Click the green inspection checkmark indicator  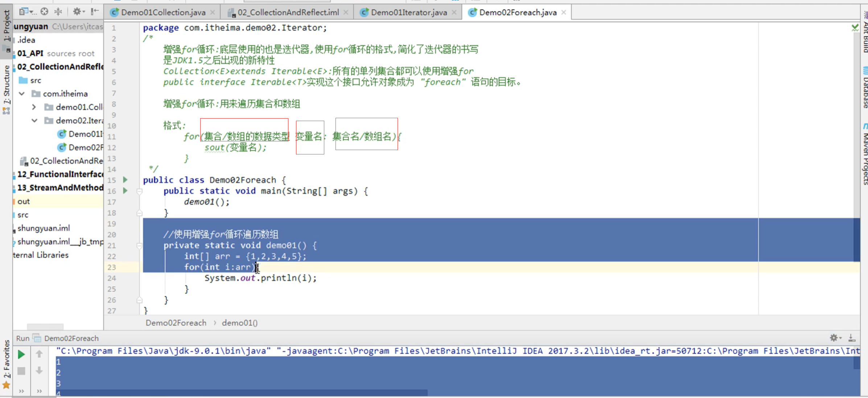[x=855, y=27]
